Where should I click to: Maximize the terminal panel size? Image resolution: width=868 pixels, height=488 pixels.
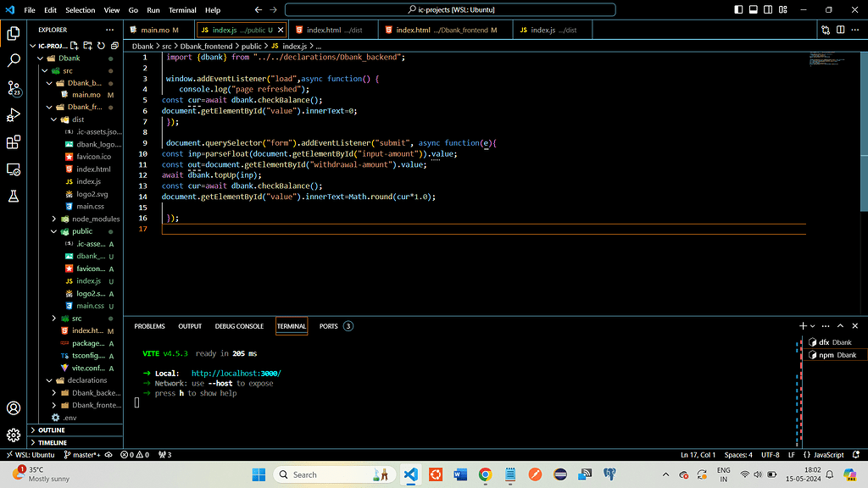click(x=840, y=326)
